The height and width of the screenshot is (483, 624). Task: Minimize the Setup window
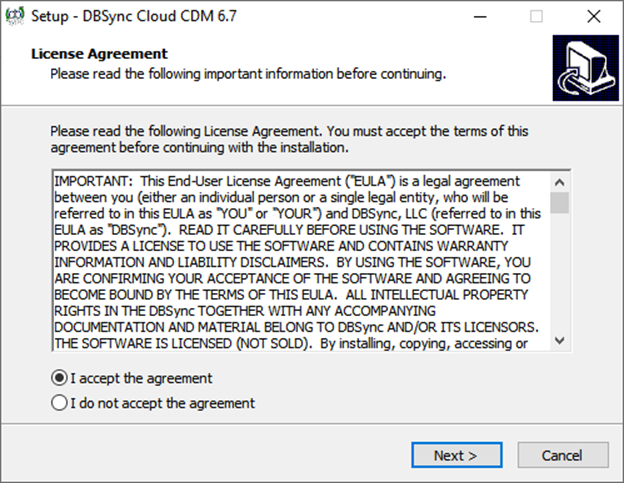(490, 16)
